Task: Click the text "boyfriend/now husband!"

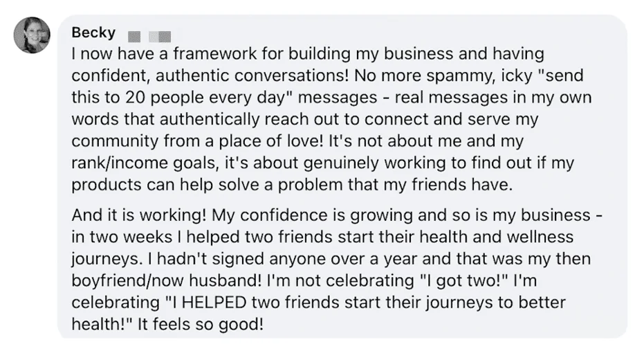Action: (166, 280)
